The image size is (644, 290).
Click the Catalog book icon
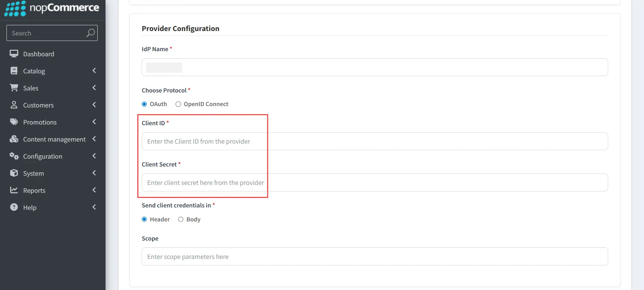[14, 71]
